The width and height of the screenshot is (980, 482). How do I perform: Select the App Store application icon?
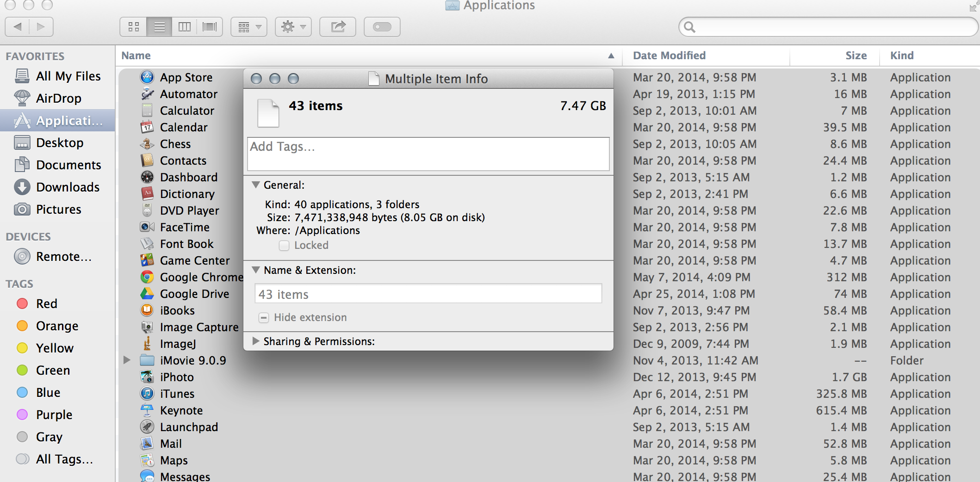(147, 77)
